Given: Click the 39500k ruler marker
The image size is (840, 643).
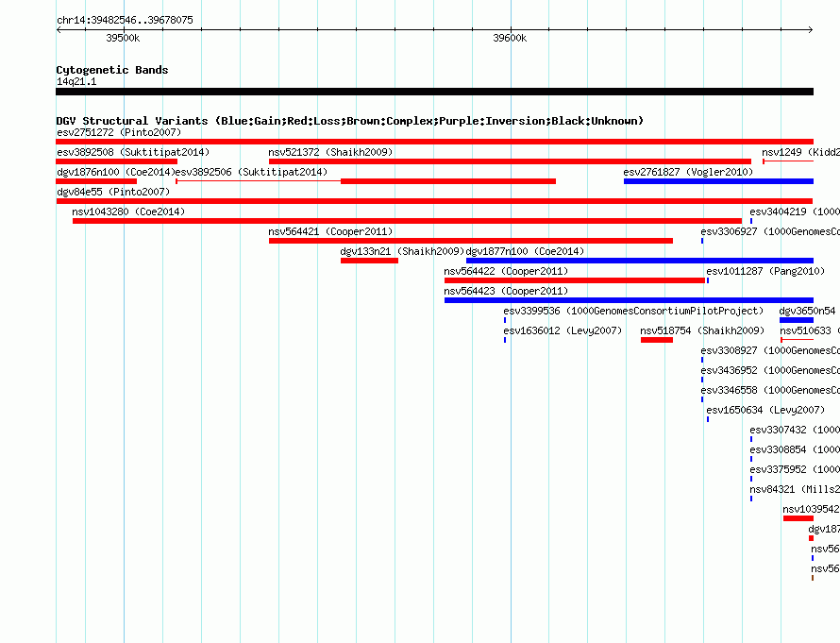Looking at the screenshot, I should tap(123, 38).
